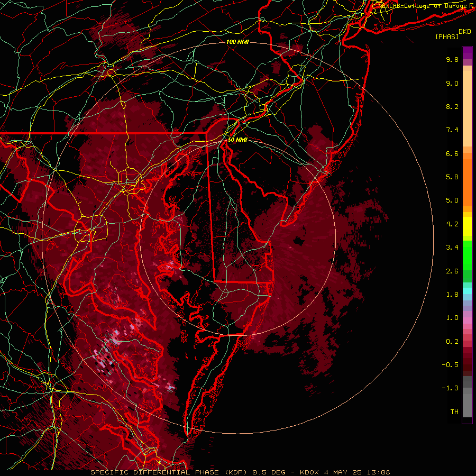Screen dimensions: 476x476
Task: Click the cyan segment of the color bar
Action: point(467,291)
